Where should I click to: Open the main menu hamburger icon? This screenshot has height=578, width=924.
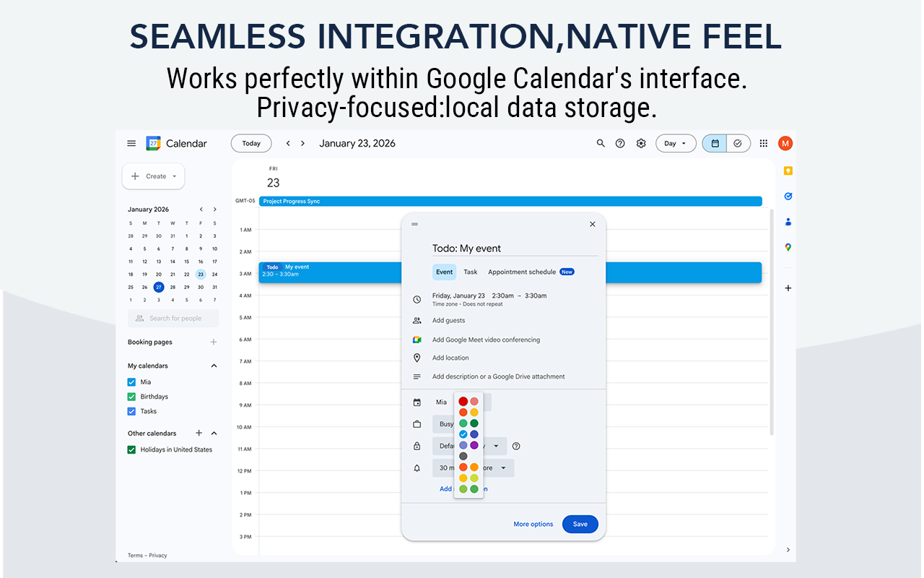pyautogui.click(x=131, y=143)
